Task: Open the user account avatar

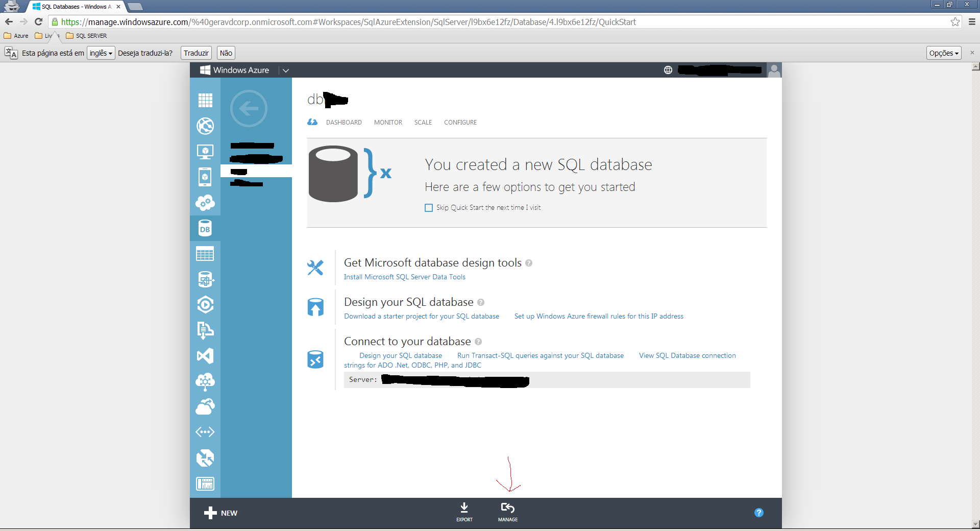Action: [x=774, y=70]
